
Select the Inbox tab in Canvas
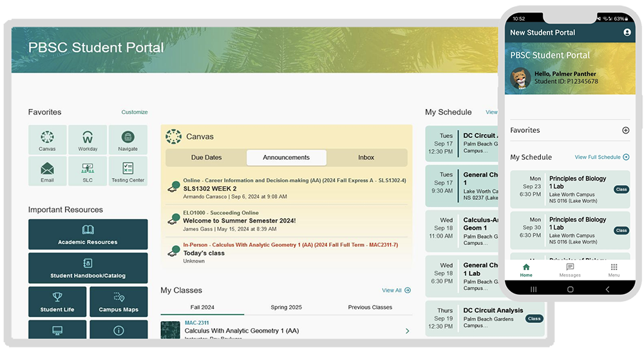point(366,157)
